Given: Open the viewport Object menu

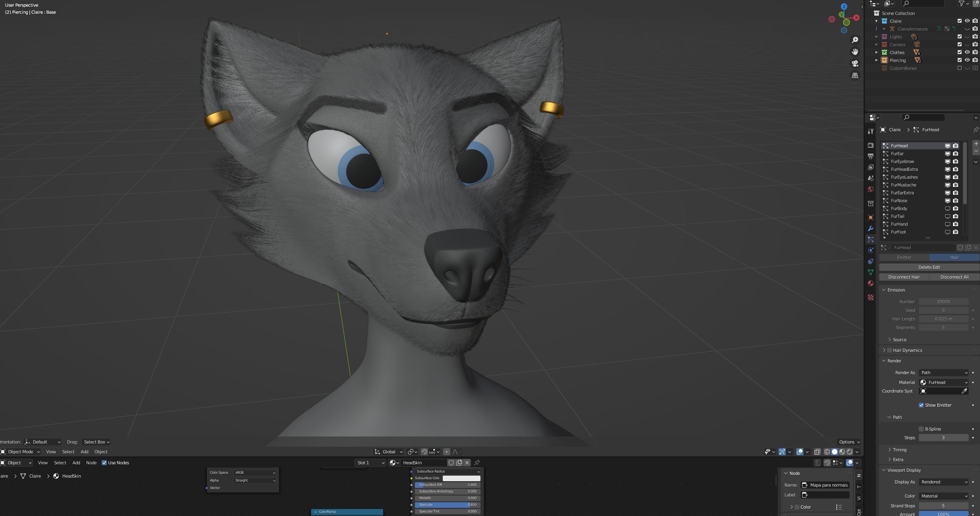Looking at the screenshot, I should point(101,452).
